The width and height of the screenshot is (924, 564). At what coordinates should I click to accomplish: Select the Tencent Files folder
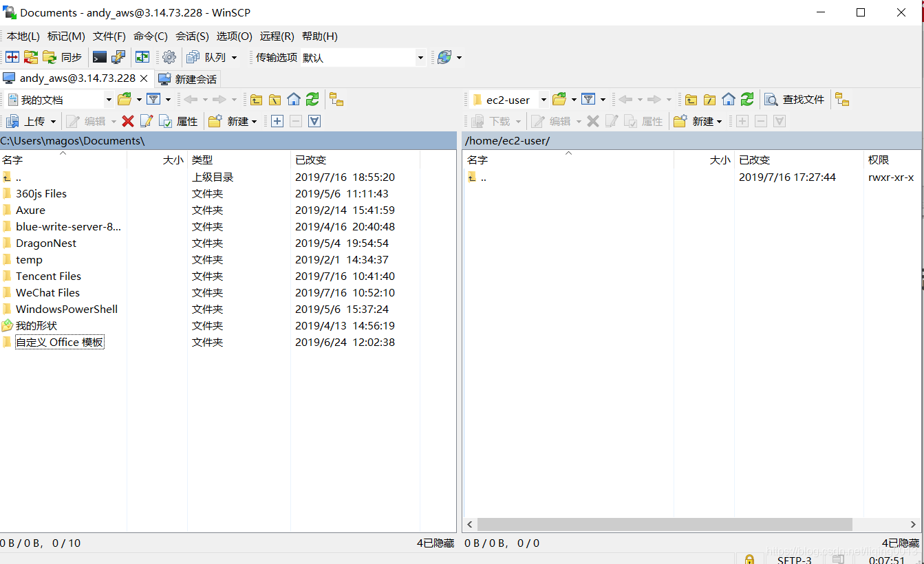[x=48, y=276]
